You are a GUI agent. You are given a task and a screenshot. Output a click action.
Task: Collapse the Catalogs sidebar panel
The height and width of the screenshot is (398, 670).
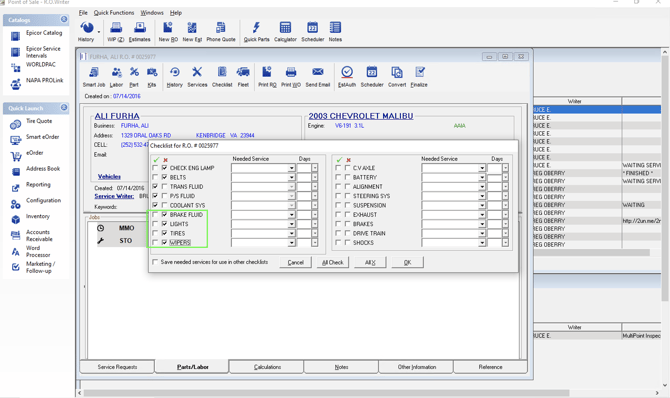point(64,19)
